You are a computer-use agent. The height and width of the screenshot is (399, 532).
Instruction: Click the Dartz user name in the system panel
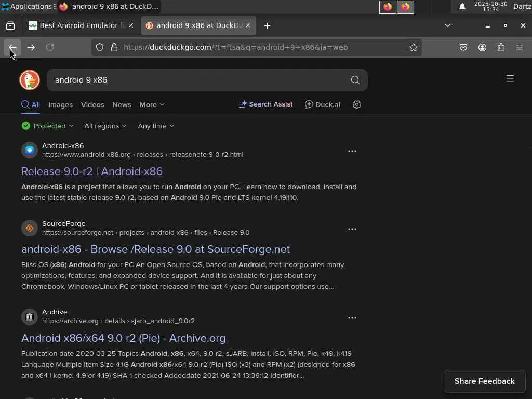coord(522,6)
